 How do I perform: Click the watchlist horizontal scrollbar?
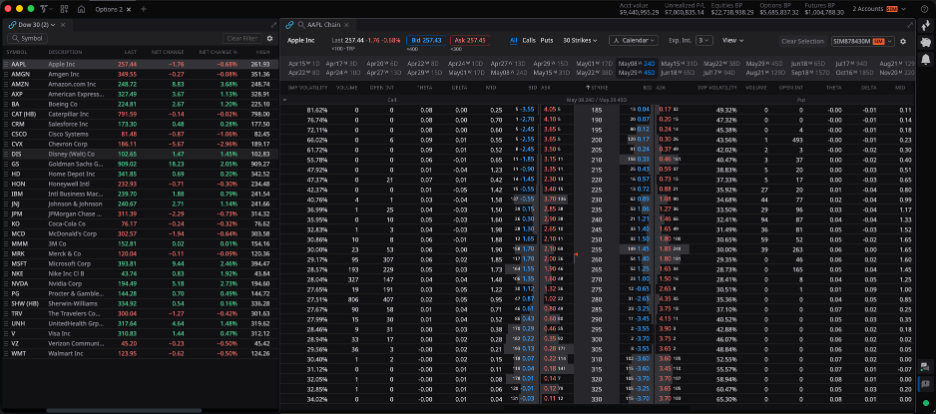coord(124,410)
